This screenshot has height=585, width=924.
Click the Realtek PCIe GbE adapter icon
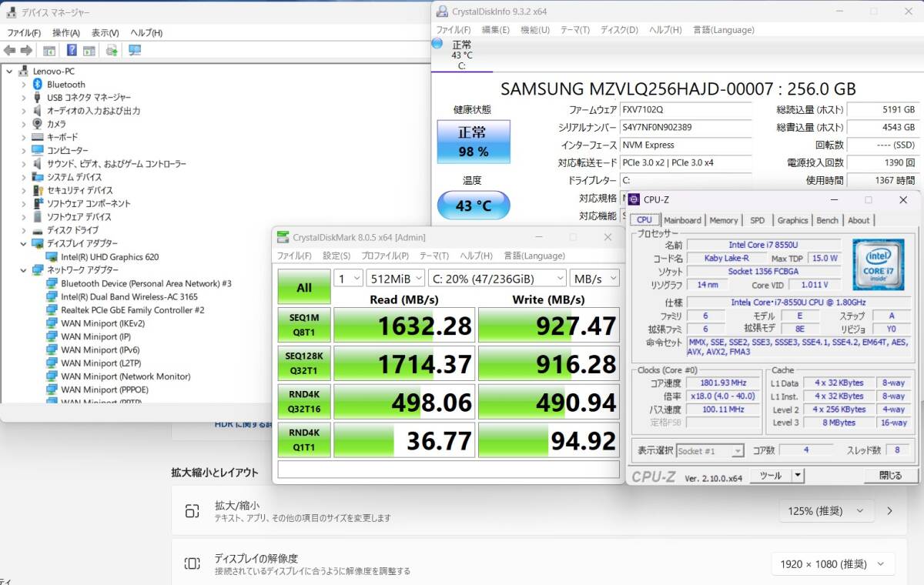[52, 310]
